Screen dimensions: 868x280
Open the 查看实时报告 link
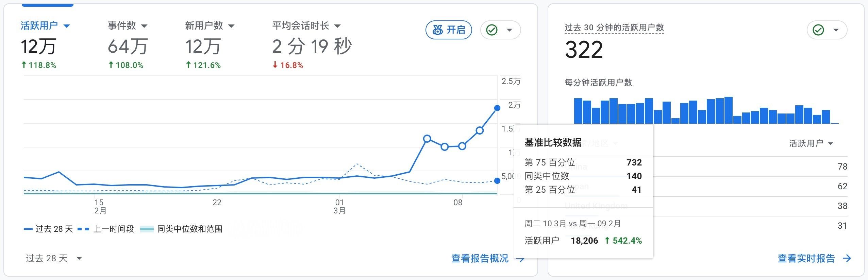806,259
